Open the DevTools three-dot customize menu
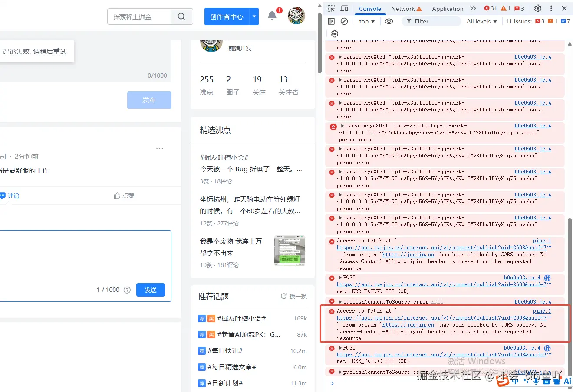This screenshot has height=392, width=573. pyautogui.click(x=551, y=8)
